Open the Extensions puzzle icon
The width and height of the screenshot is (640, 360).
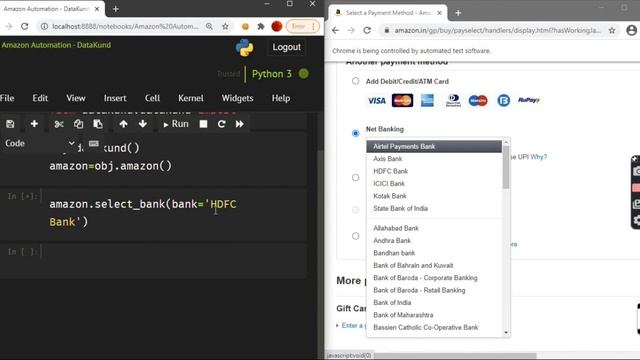click(261, 27)
